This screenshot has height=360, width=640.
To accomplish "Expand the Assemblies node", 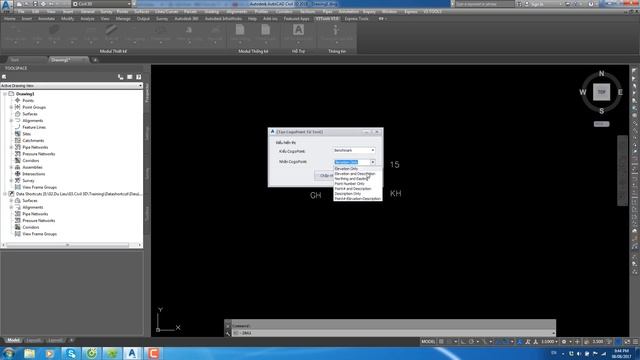I will 11,167.
